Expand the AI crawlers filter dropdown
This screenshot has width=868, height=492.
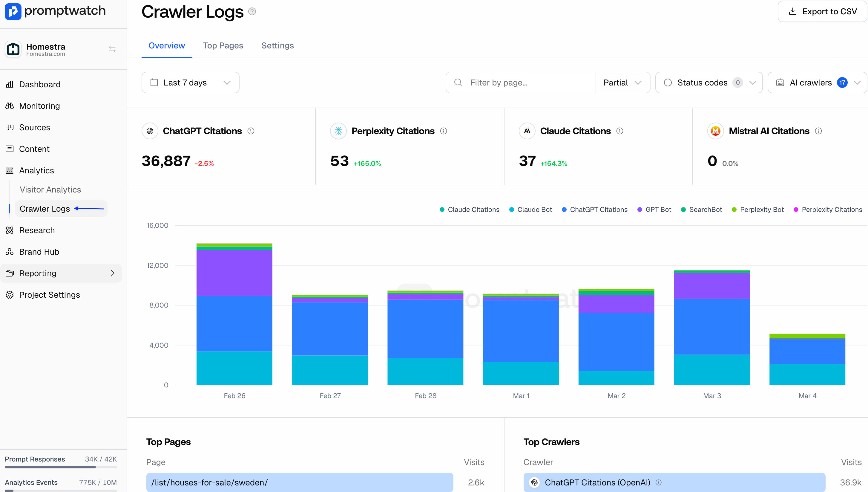pyautogui.click(x=817, y=83)
